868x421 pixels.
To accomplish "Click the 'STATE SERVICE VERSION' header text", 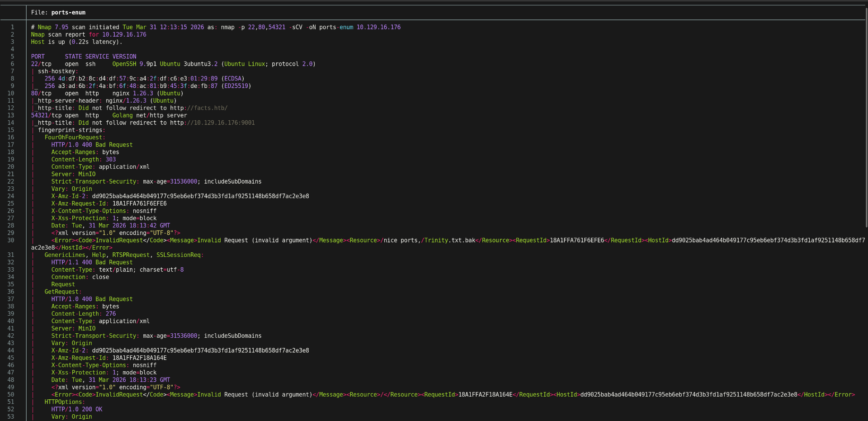I will coord(100,57).
